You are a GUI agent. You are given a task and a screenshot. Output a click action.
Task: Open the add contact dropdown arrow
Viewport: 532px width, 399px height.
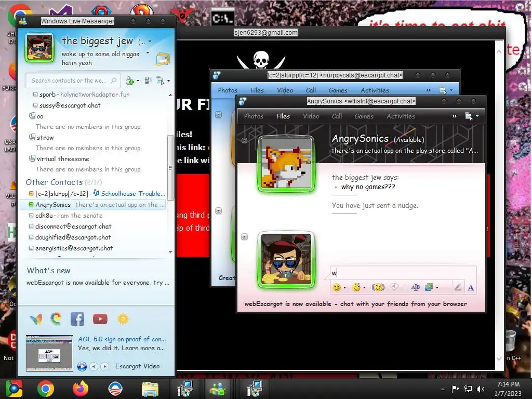(138, 81)
